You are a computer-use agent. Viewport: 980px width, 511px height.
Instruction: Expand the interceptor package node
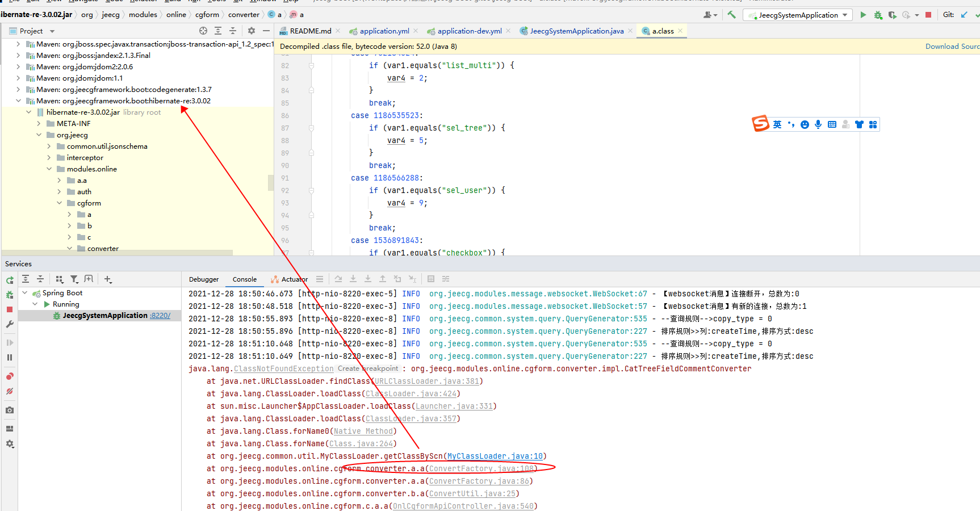point(49,157)
